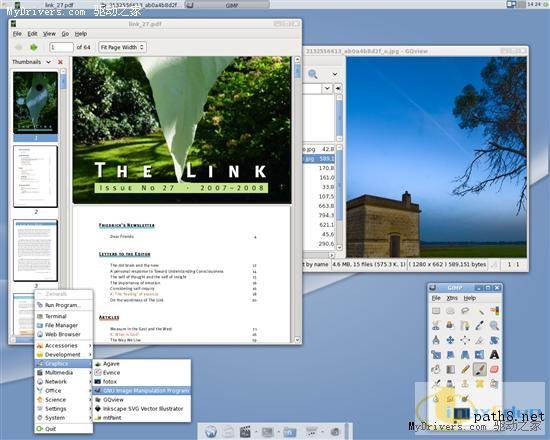Open the Fit Page Width dropdown
550x440 pixels.
(122, 47)
